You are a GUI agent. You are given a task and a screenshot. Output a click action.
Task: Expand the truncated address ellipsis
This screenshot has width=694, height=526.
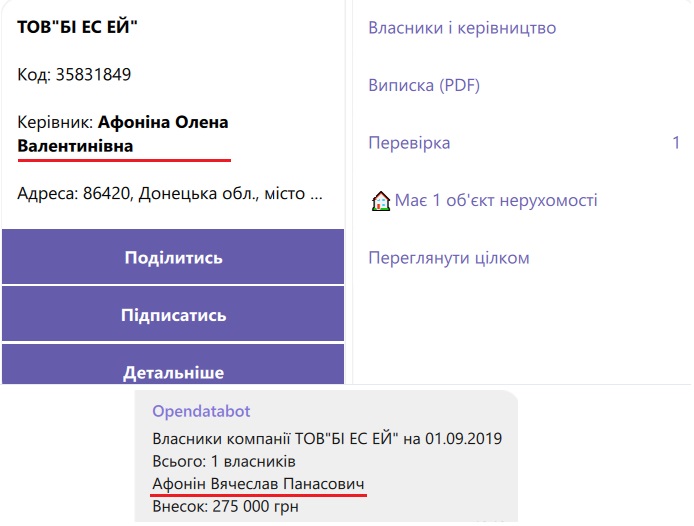[x=316, y=193]
